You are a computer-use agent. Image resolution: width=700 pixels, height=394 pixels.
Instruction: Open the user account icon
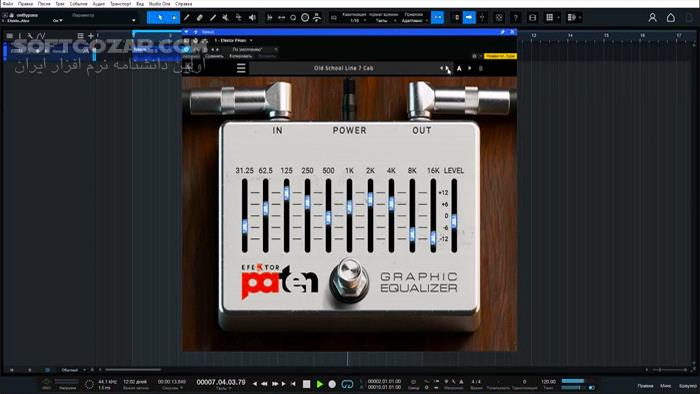(652, 17)
